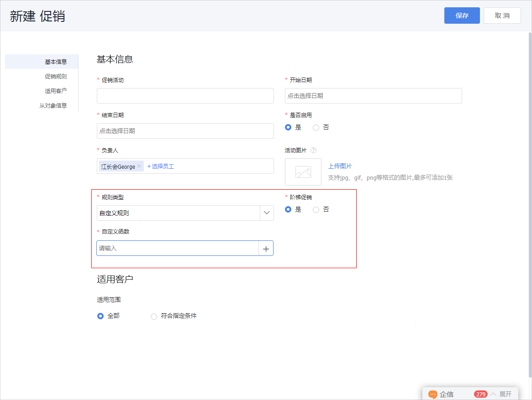Remove 江长会George using the x icon

[x=138, y=166]
